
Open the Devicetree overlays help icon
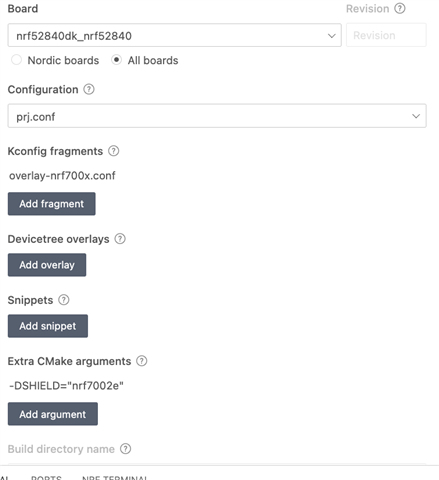(120, 239)
